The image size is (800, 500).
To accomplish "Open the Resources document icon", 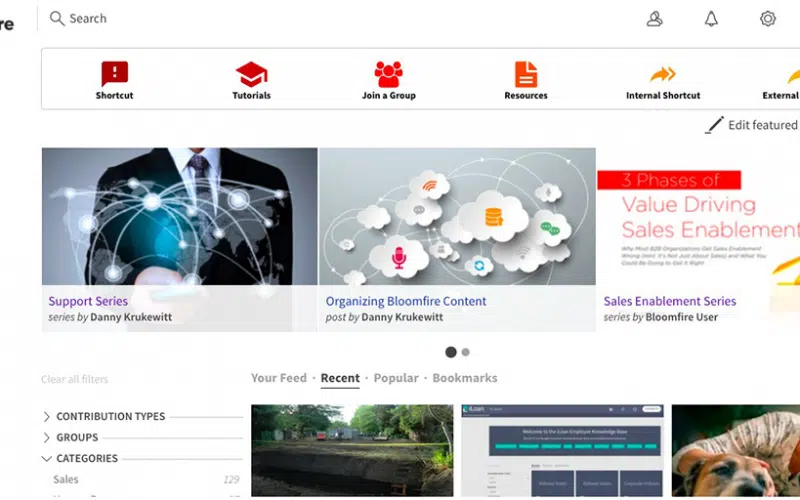I will coord(525,74).
